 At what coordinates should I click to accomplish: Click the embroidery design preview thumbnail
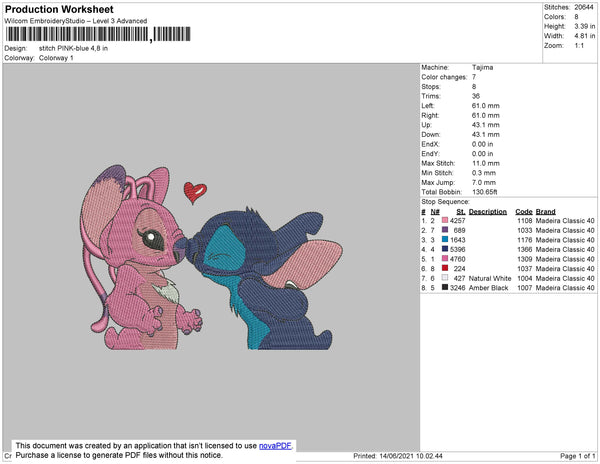[x=211, y=257]
